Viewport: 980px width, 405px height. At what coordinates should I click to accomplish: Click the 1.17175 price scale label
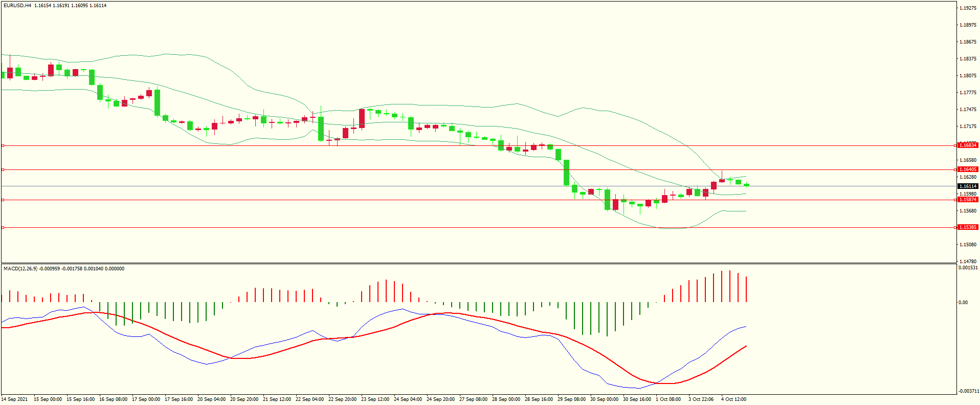968,126
